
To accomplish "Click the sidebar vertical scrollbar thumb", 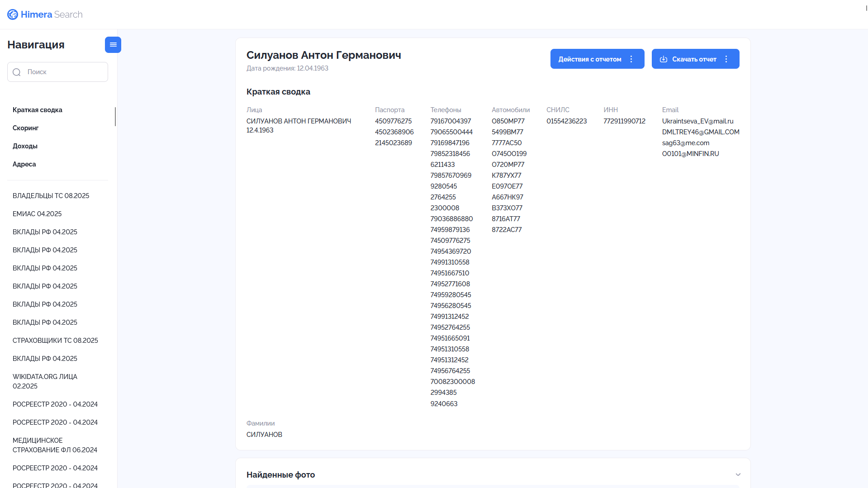I will (115, 117).
